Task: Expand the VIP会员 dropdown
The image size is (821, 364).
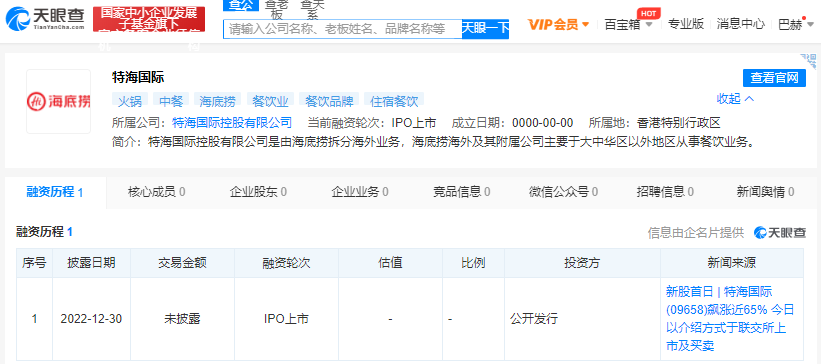Action: 558,24
